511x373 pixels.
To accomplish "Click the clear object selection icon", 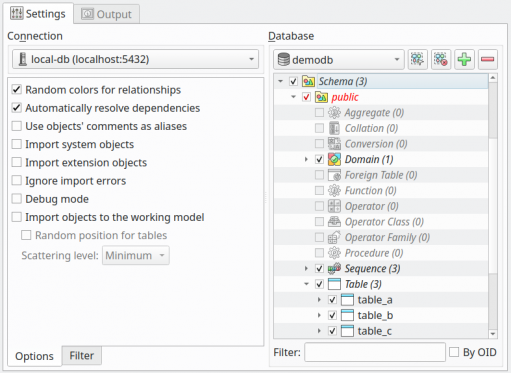I will (441, 60).
